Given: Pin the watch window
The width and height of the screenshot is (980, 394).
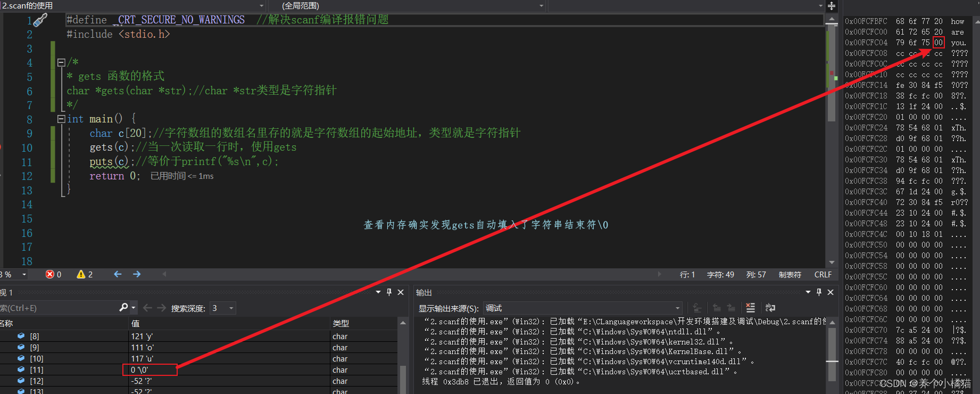Looking at the screenshot, I should [x=389, y=292].
